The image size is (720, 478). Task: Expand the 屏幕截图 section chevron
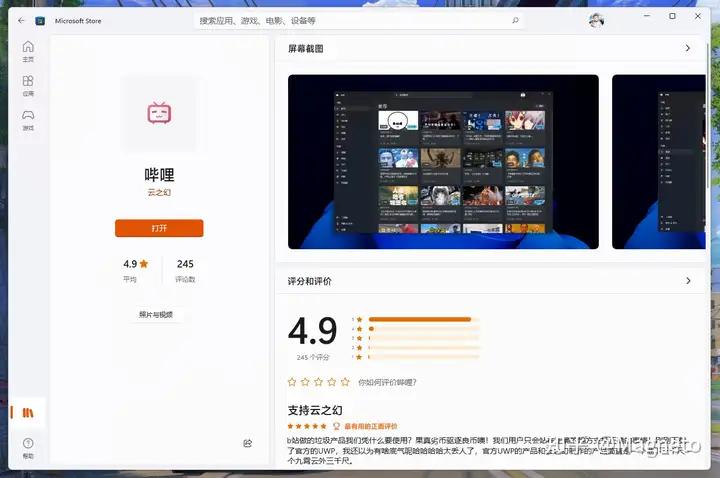point(688,48)
